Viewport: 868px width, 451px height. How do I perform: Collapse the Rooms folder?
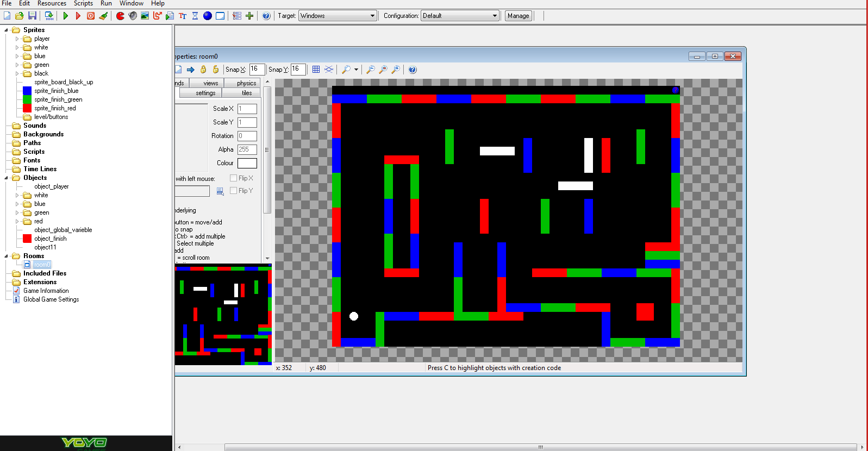point(6,256)
